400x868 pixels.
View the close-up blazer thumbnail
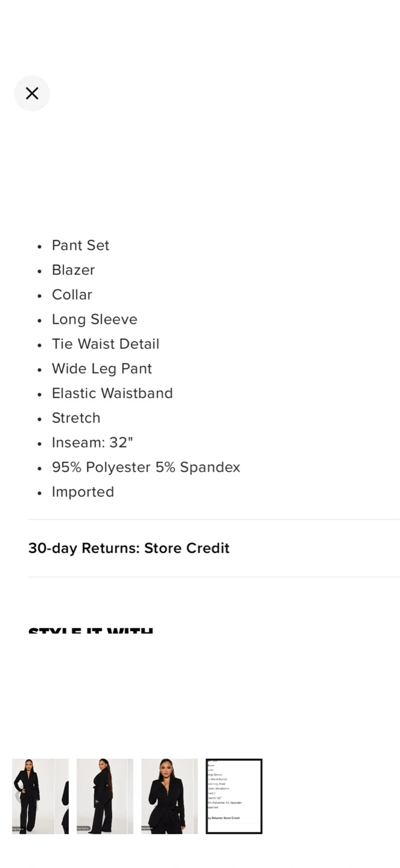click(170, 796)
